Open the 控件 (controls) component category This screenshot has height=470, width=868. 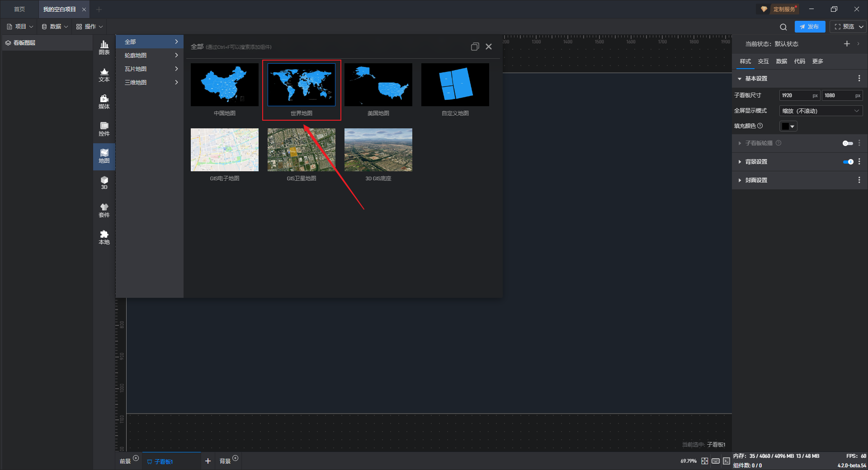(x=104, y=129)
